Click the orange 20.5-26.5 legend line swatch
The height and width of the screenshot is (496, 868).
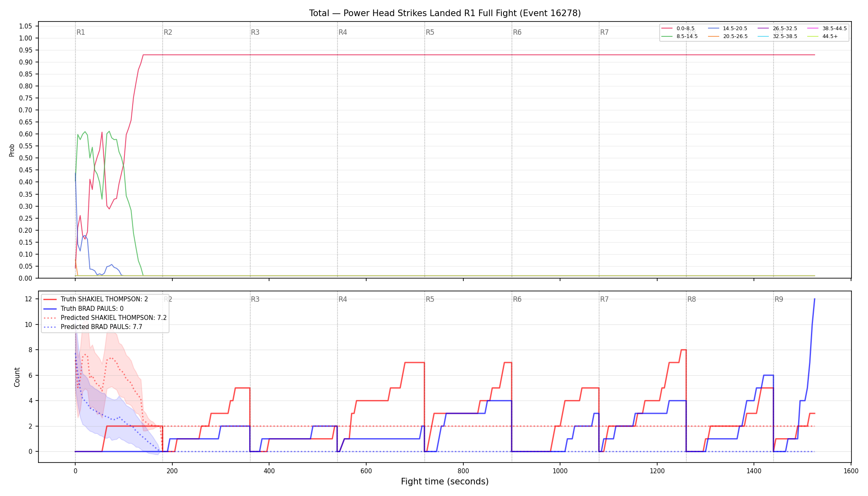714,36
